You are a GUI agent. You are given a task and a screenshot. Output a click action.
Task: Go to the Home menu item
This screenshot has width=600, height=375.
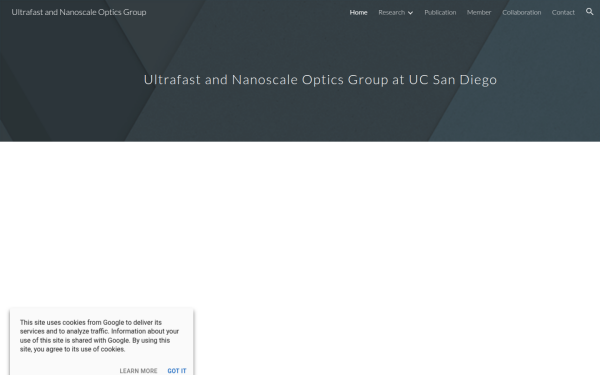(358, 12)
